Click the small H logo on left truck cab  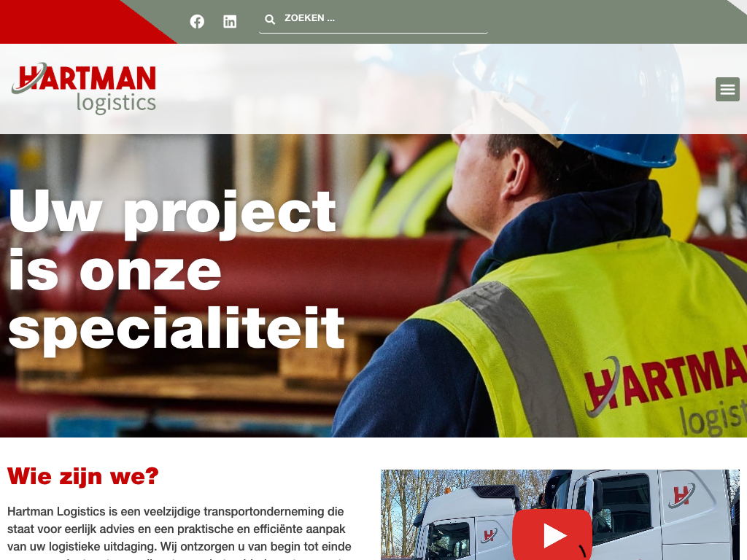489,535
